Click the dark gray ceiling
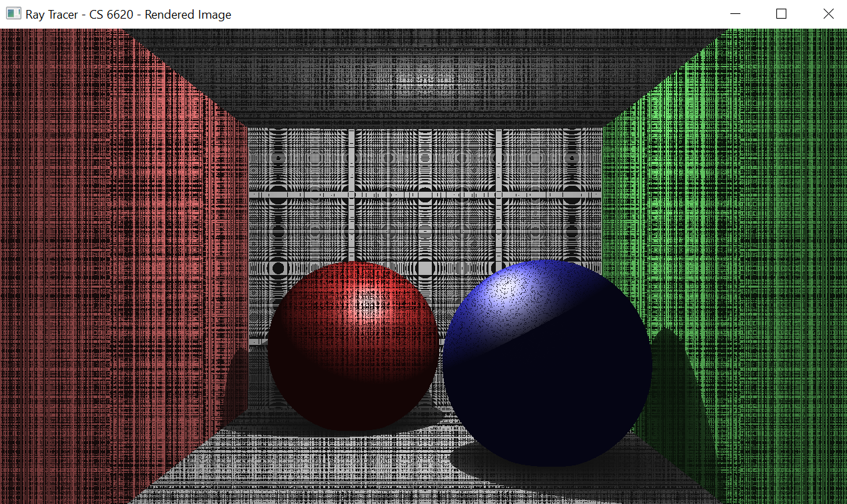Screen dimensions: 847x504 pyautogui.click(x=426, y=73)
